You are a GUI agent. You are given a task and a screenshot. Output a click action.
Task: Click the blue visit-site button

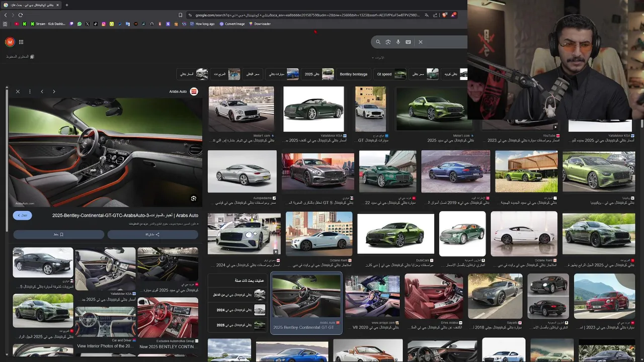[22, 215]
